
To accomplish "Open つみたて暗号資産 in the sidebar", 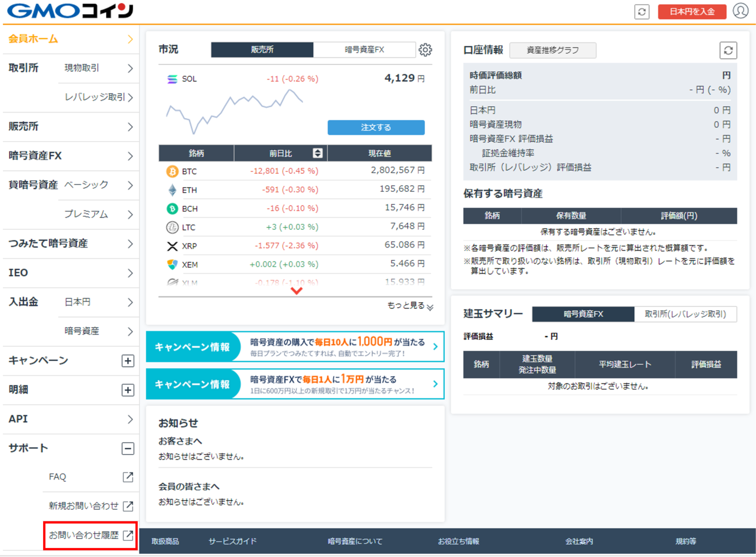I will 71,244.
